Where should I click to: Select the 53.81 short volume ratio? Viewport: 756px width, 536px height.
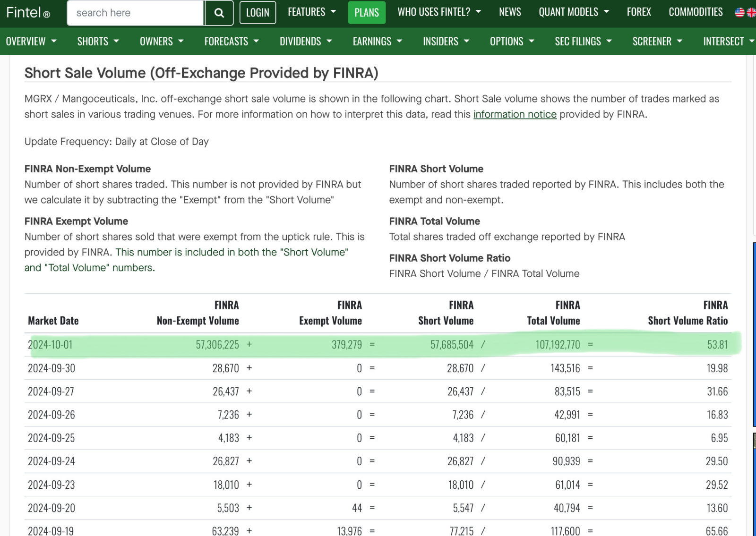(717, 344)
